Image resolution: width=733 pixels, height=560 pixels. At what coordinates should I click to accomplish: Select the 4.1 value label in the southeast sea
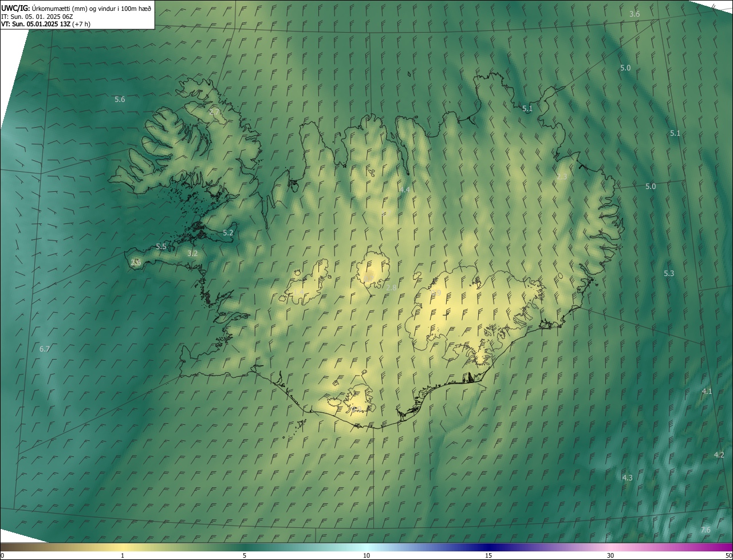pyautogui.click(x=707, y=392)
